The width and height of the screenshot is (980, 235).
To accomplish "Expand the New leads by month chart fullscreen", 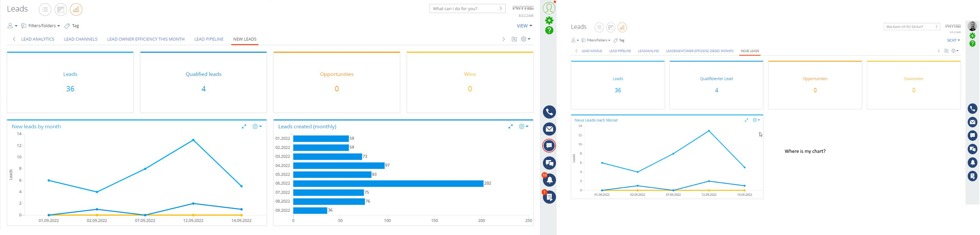I will 244,126.
